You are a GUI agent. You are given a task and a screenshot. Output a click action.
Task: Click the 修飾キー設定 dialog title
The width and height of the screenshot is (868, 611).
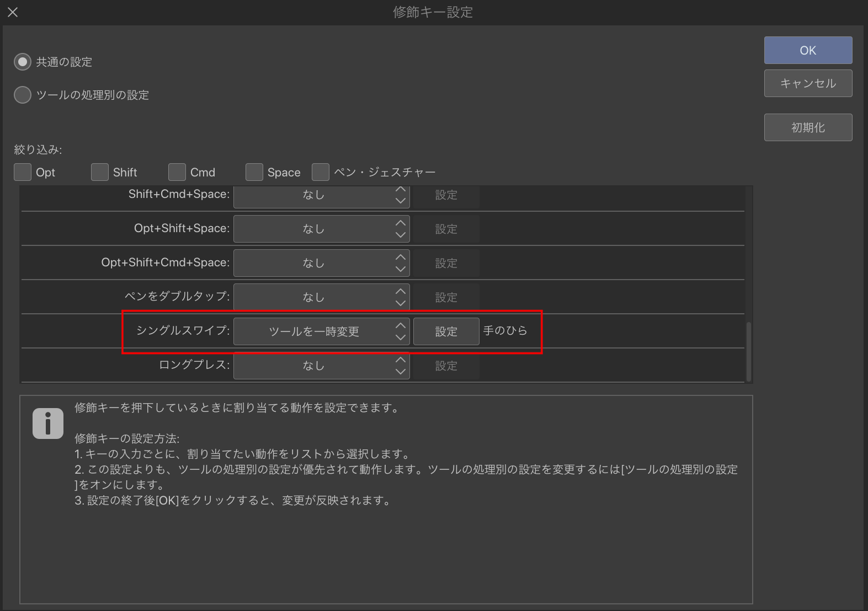[x=433, y=12]
